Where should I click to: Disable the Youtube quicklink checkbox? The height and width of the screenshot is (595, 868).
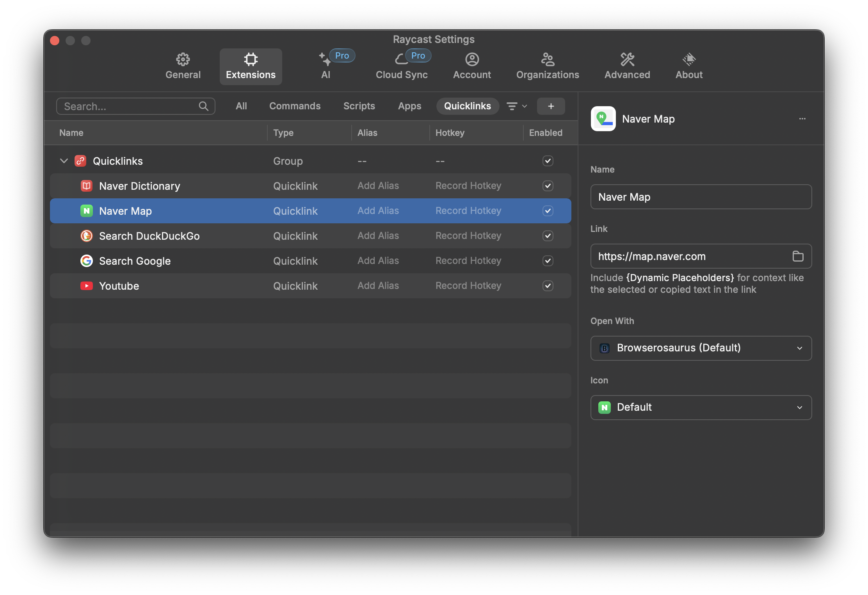point(548,286)
